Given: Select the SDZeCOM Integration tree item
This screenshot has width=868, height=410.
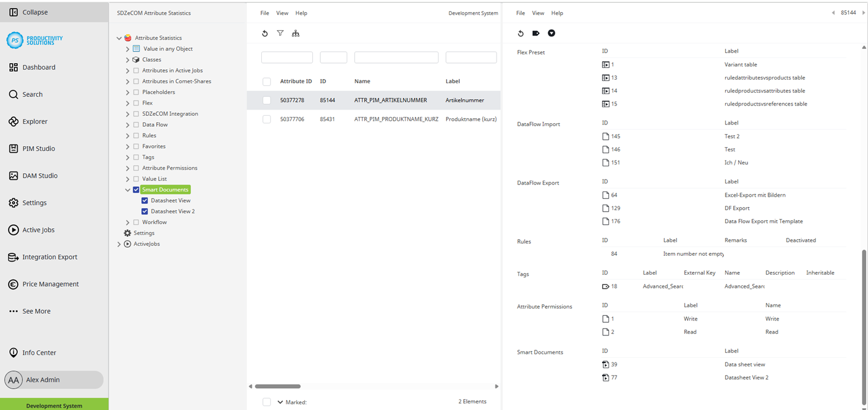Looking at the screenshot, I should coord(170,114).
